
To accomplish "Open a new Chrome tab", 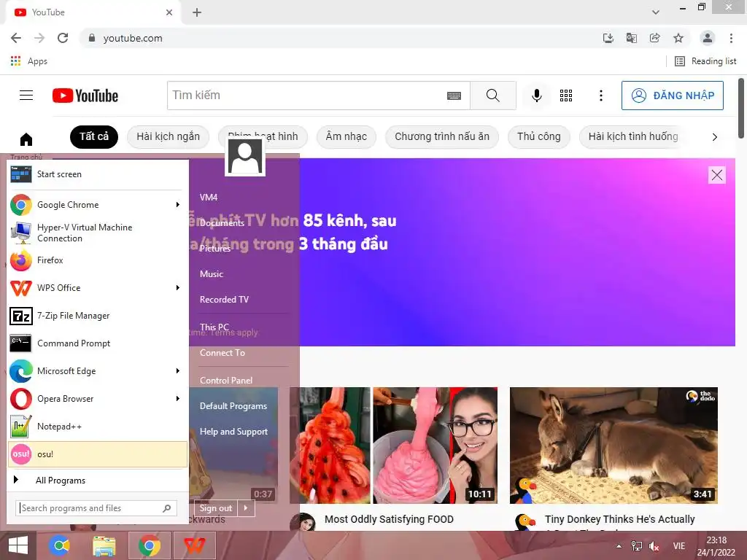I will click(x=197, y=12).
